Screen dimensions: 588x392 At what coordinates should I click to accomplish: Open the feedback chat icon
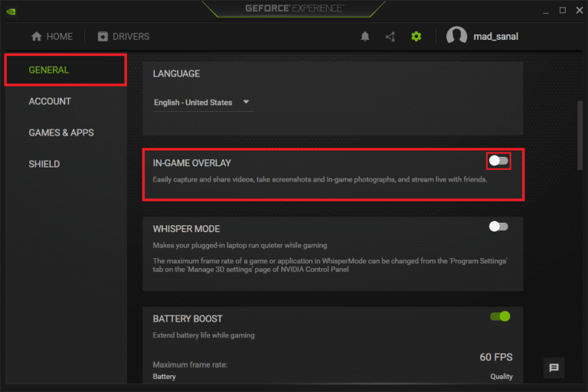pyautogui.click(x=554, y=367)
